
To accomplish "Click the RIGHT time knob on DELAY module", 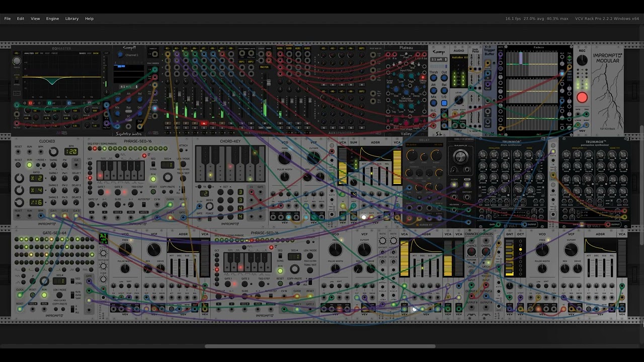I will pos(436,155).
